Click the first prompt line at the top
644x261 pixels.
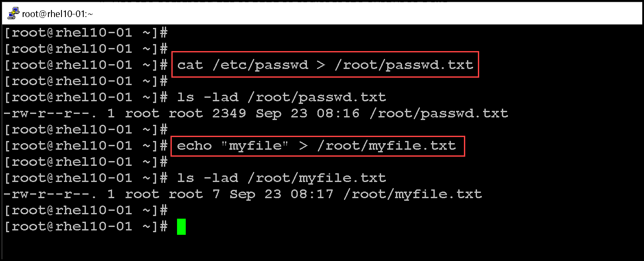85,33
